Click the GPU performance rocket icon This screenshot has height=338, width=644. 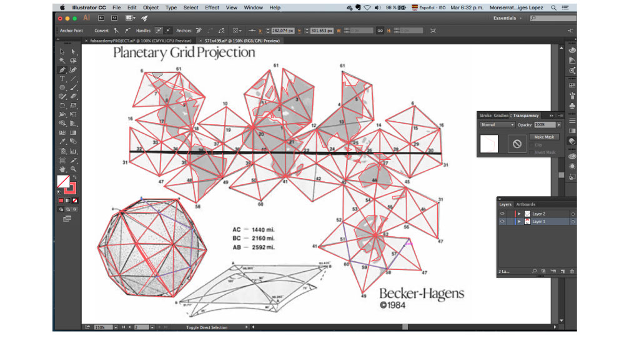coord(144,18)
